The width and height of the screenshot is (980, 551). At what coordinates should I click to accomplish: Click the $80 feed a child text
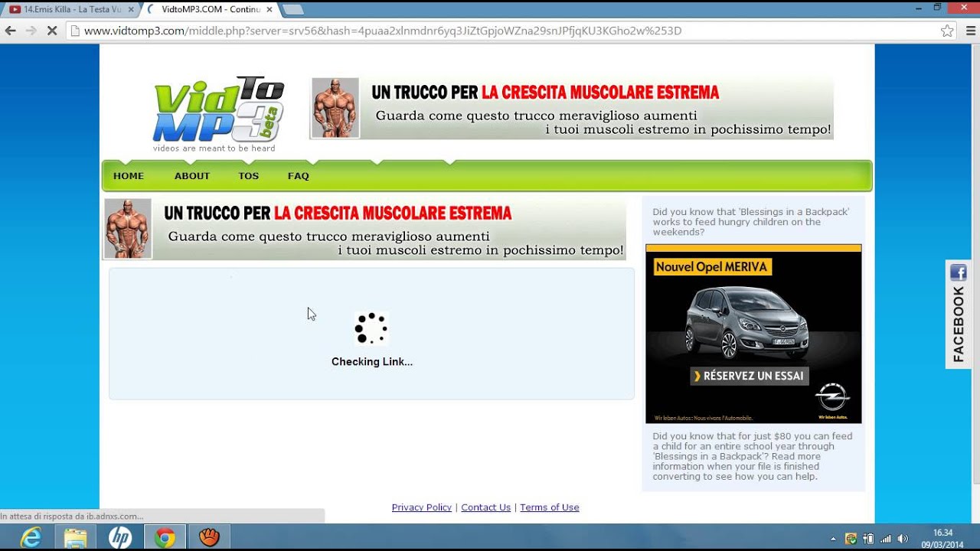click(x=753, y=456)
